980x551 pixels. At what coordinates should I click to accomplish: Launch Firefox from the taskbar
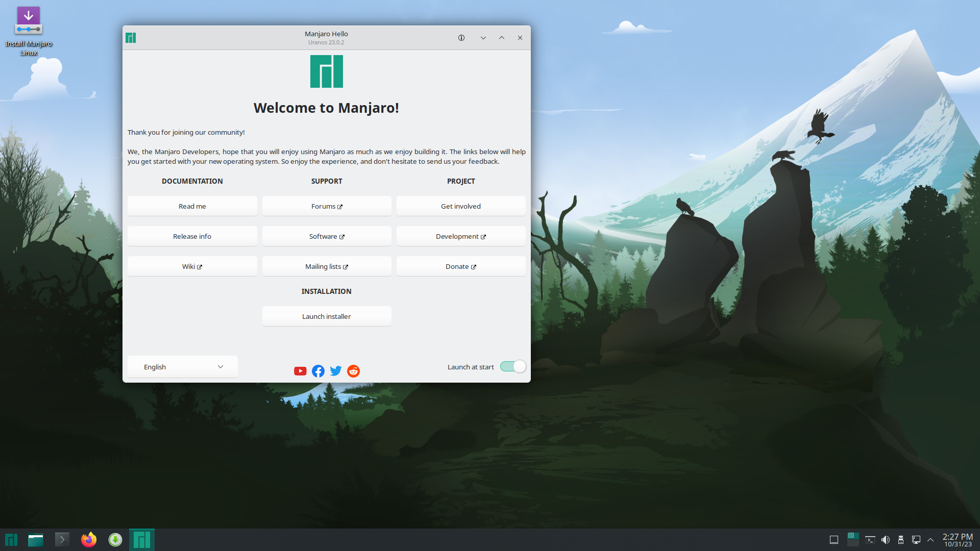89,540
